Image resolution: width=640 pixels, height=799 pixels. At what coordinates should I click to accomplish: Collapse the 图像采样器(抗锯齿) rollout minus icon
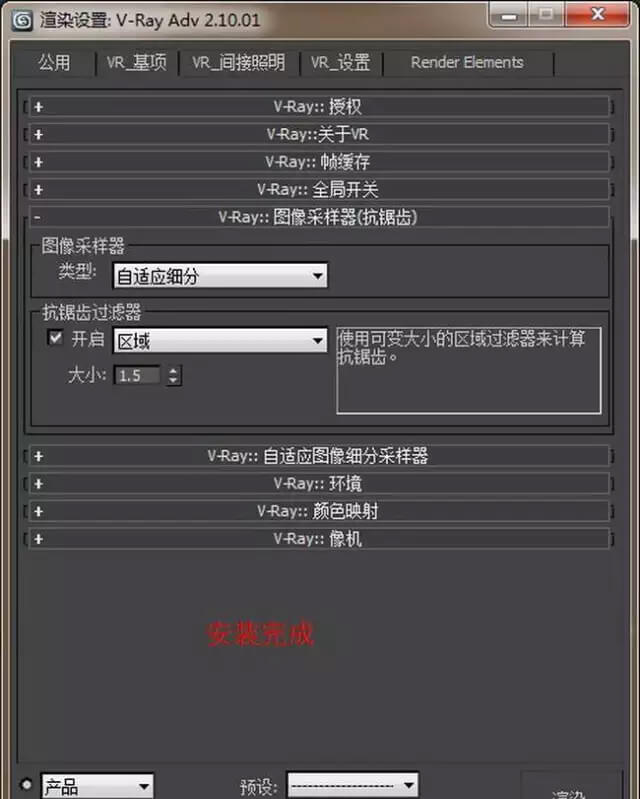click(37, 218)
